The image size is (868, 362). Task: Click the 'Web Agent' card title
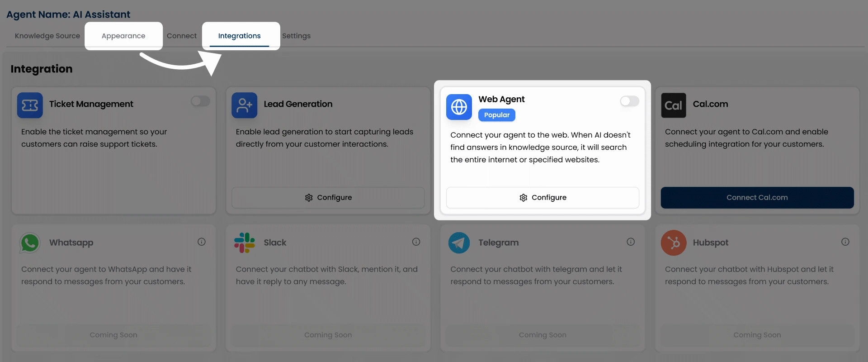[501, 99]
